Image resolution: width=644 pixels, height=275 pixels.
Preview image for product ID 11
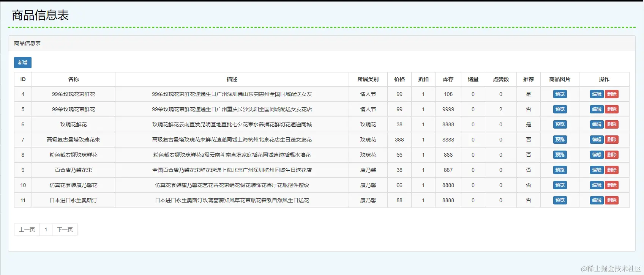(x=560, y=200)
